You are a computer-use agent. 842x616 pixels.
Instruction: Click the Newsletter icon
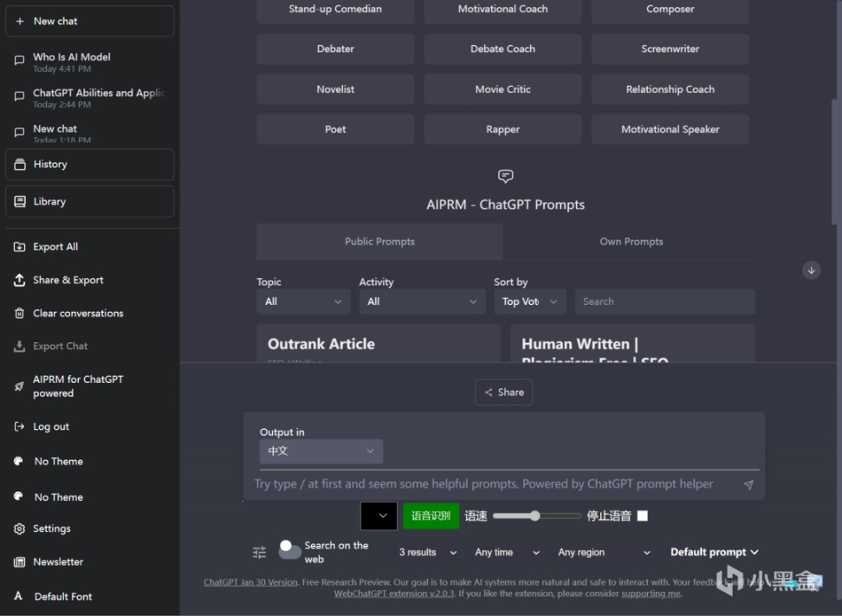point(19,561)
